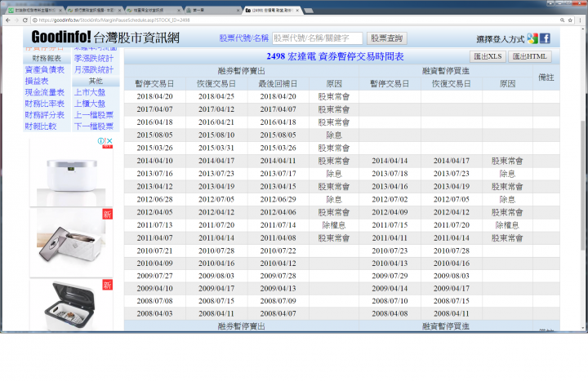588x381 pixels.
Task: Click the cell 2017/04/12
Action: 216,109
